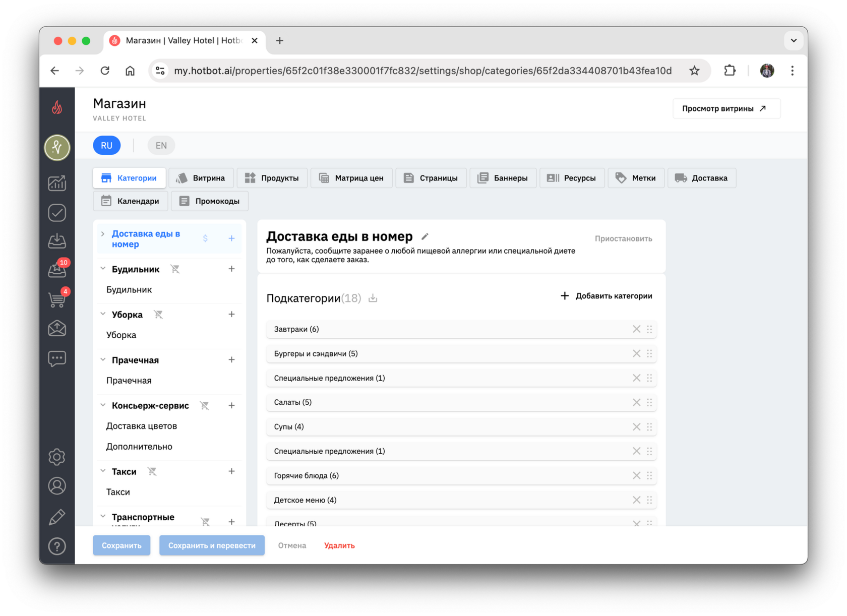
Task: Toggle the no-cart icon next to Такси
Action: [152, 471]
